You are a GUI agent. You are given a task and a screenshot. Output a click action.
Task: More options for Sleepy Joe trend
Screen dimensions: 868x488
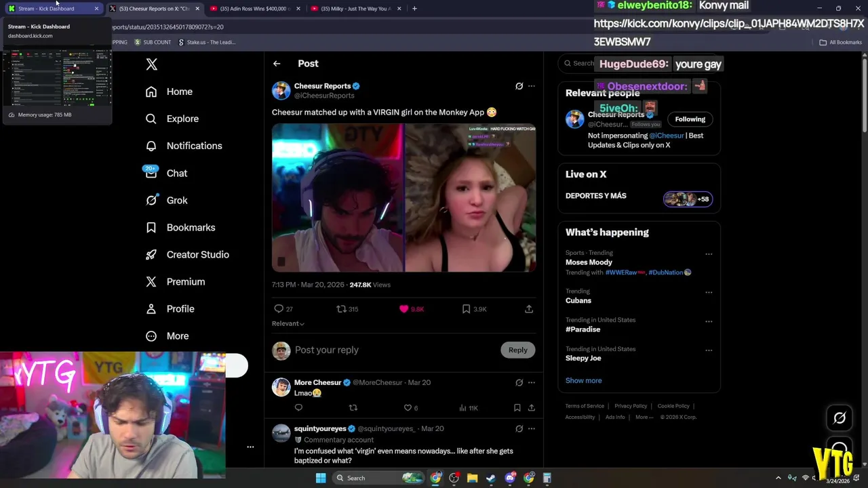(709, 350)
